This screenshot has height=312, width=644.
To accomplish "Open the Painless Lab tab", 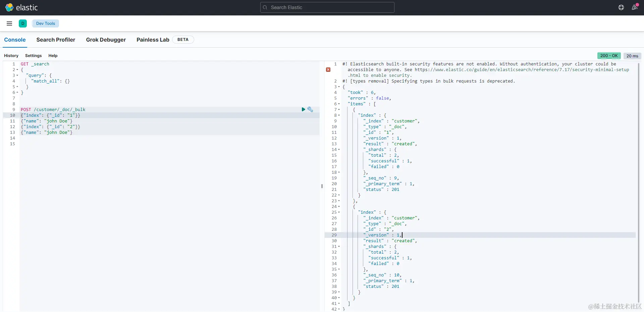I will pyautogui.click(x=153, y=40).
